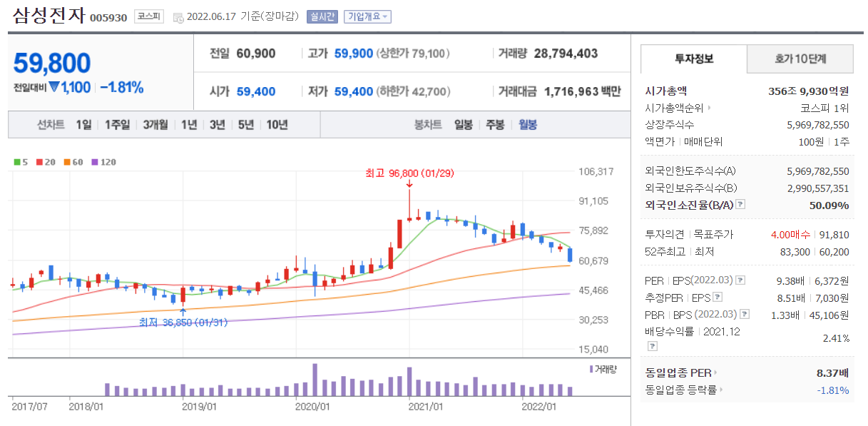This screenshot has height=426, width=868.
Task: Click the 삼성전자 stock name heading
Action: 48,16
